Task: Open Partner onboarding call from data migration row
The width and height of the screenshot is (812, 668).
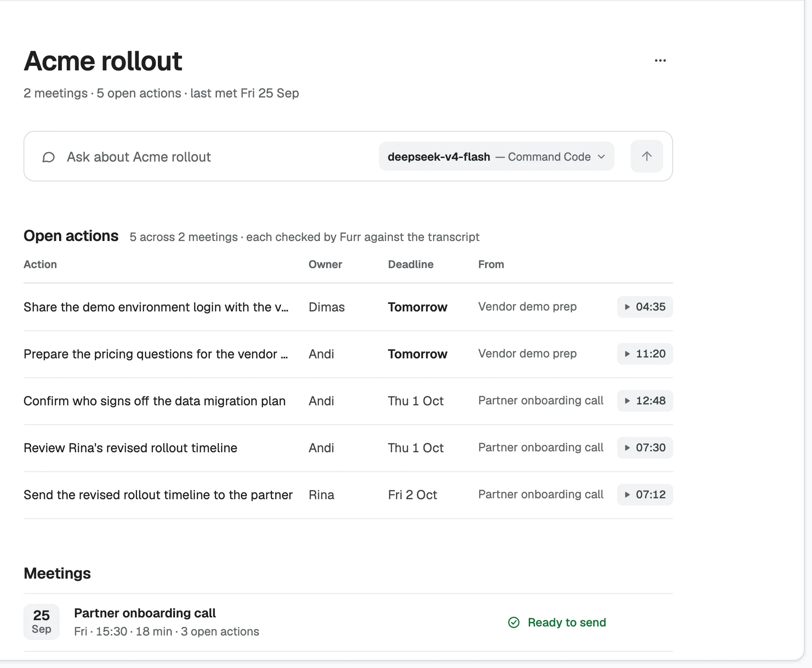Action: pyautogui.click(x=540, y=401)
